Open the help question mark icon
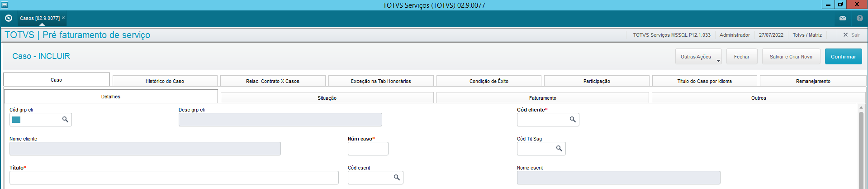Image resolution: width=868 pixels, height=189 pixels. 860,18
